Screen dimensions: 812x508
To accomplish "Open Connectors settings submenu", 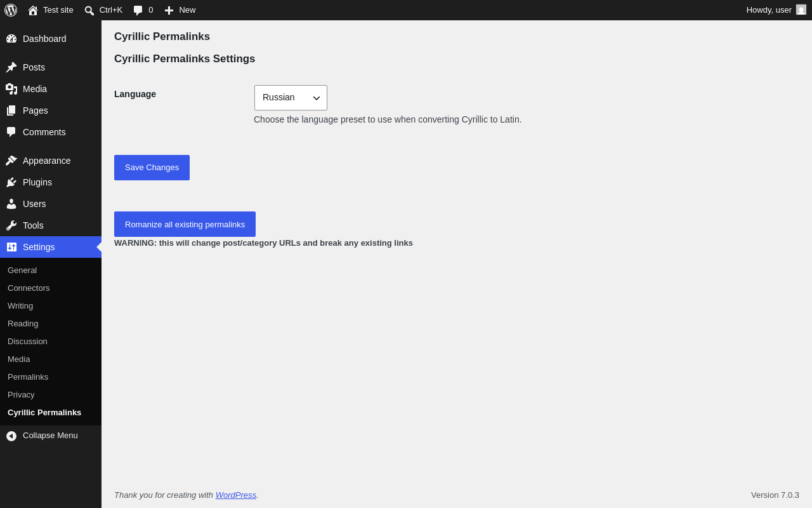I will 29,288.
